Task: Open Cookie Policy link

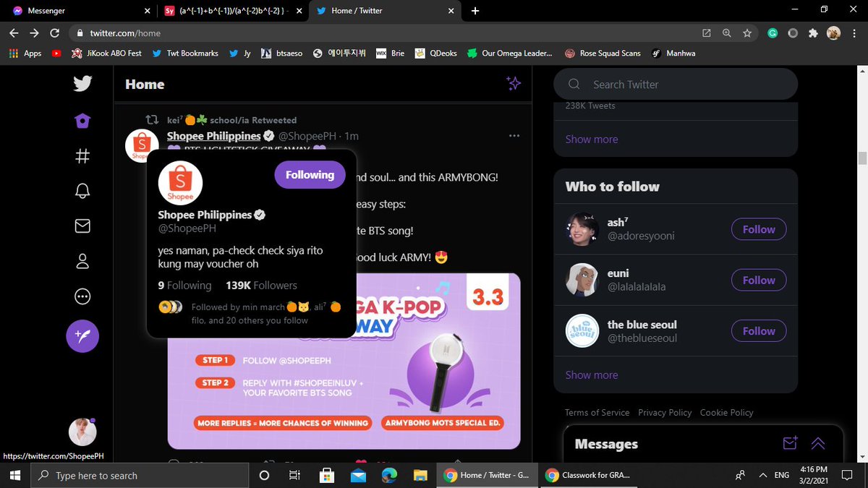Action: pos(726,412)
